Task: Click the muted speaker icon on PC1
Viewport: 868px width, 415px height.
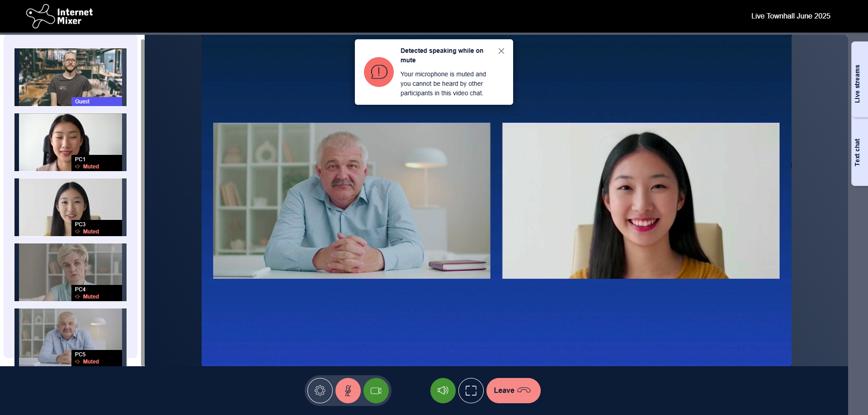Action: (x=78, y=167)
